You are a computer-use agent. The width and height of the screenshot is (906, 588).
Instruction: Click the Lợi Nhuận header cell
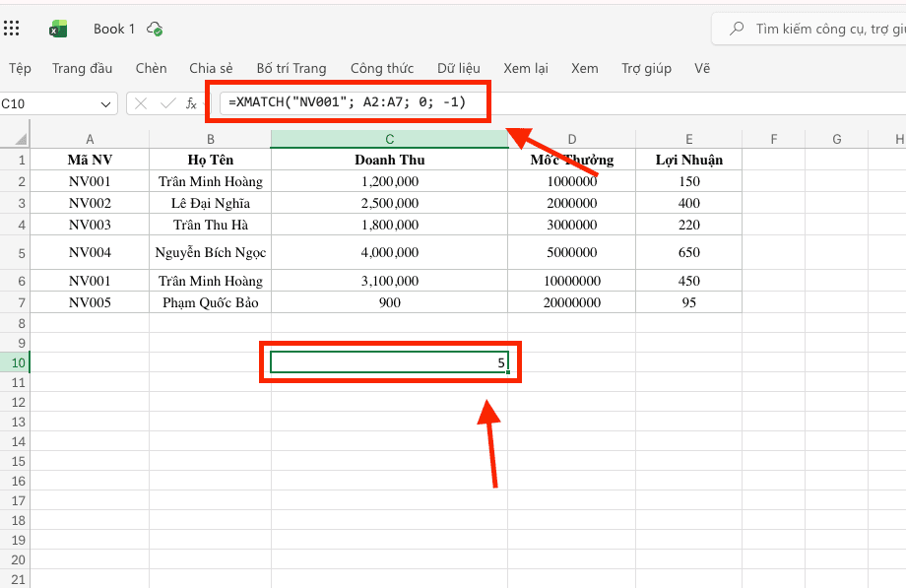click(688, 160)
